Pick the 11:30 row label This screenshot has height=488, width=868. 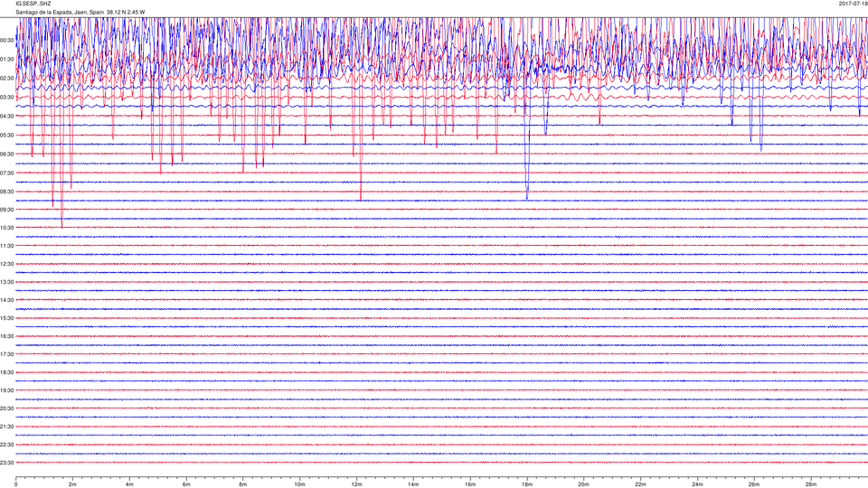(x=7, y=246)
